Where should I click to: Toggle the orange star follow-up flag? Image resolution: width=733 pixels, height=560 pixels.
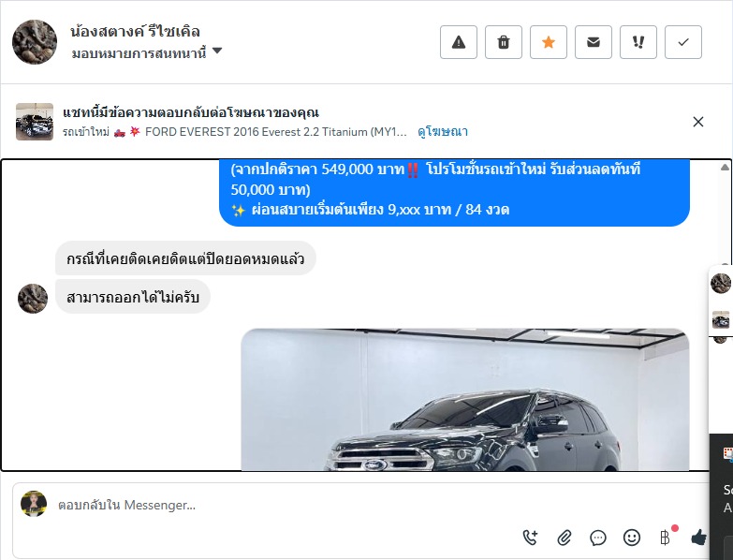(x=548, y=42)
